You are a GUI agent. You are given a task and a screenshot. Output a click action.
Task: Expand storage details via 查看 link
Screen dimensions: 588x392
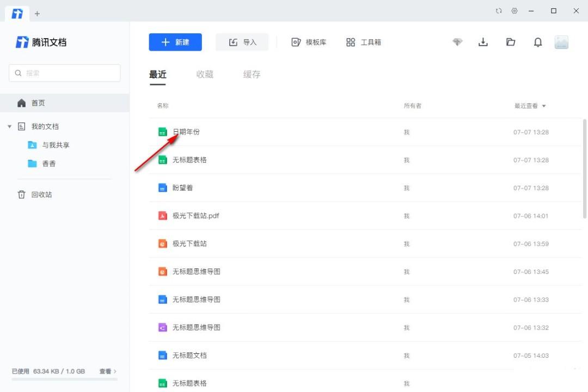click(108, 371)
